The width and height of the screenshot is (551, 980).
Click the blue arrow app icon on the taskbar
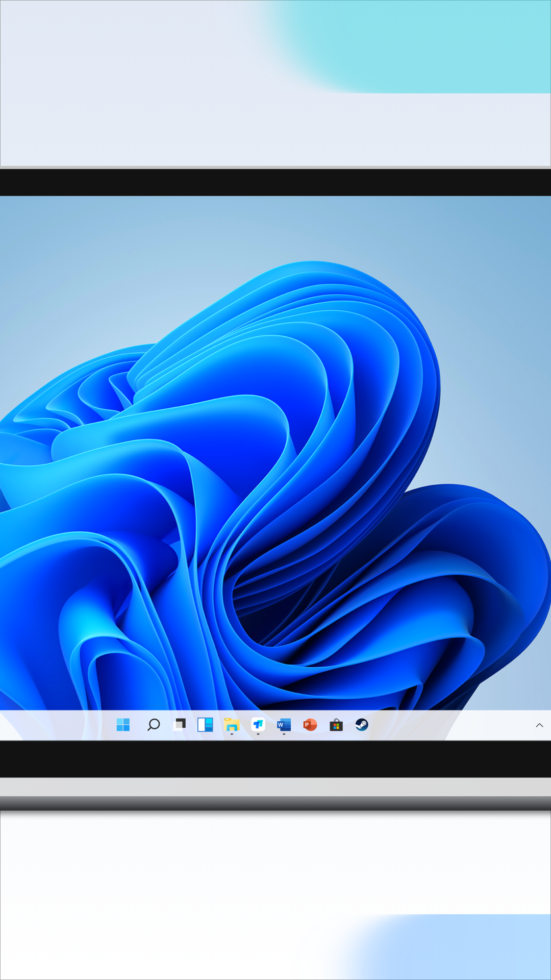point(258,724)
